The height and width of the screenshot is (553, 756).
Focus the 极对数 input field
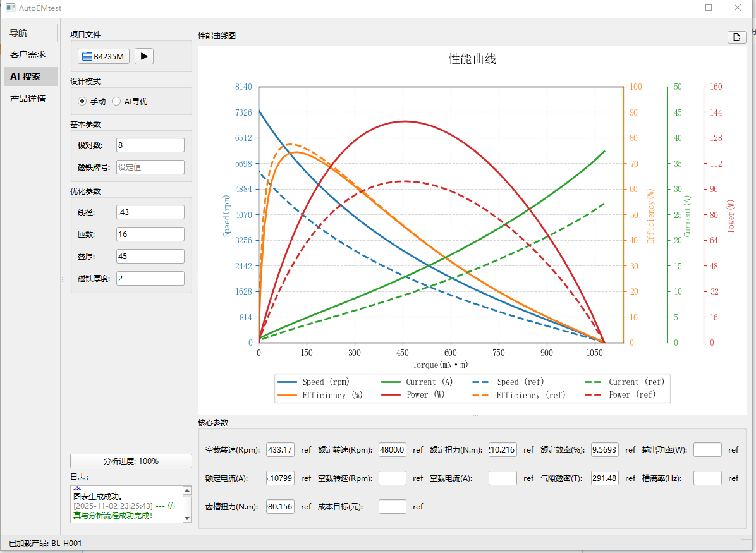(x=150, y=145)
